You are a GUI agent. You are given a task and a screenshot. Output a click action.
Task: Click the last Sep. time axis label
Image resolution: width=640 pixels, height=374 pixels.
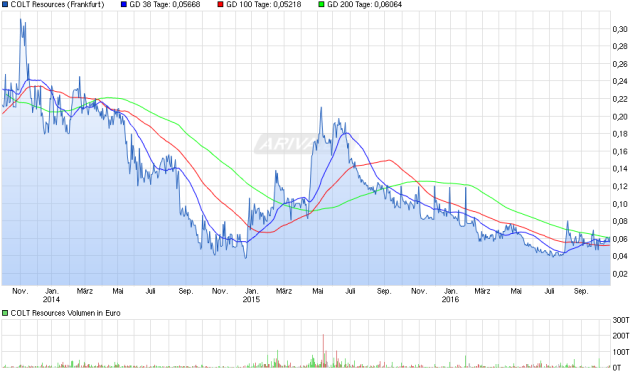point(581,291)
